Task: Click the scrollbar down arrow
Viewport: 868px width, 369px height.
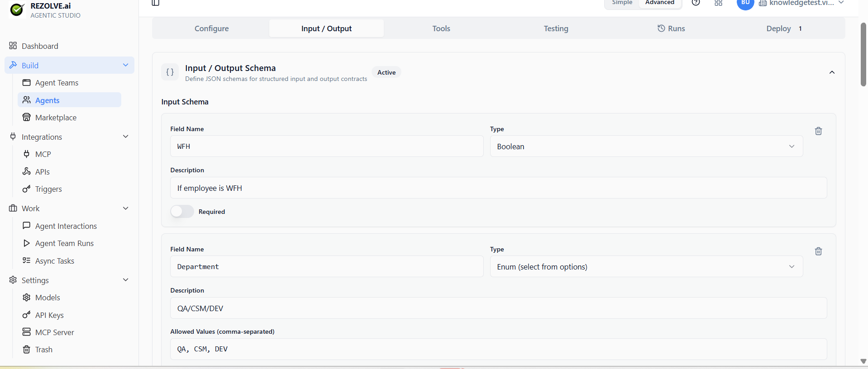Action: click(863, 361)
